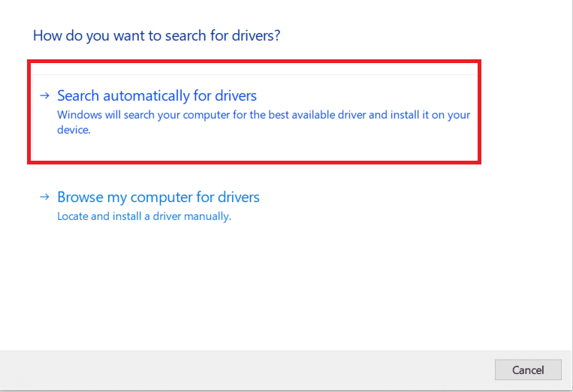Click the word 'device.' in the description
Image resolution: width=573 pixels, height=392 pixels.
coord(74,130)
